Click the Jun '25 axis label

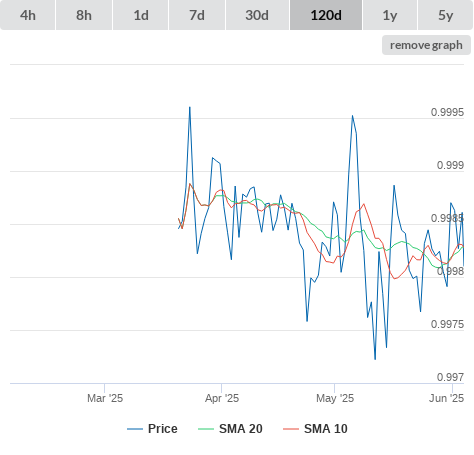(x=446, y=398)
